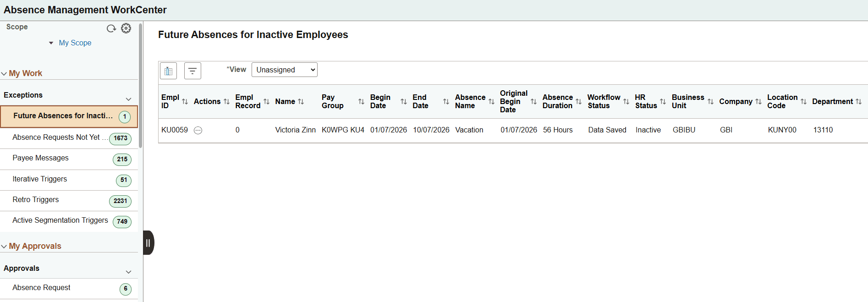Refresh the Scope panel
Image resolution: width=868 pixels, height=302 pixels.
pos(111,28)
